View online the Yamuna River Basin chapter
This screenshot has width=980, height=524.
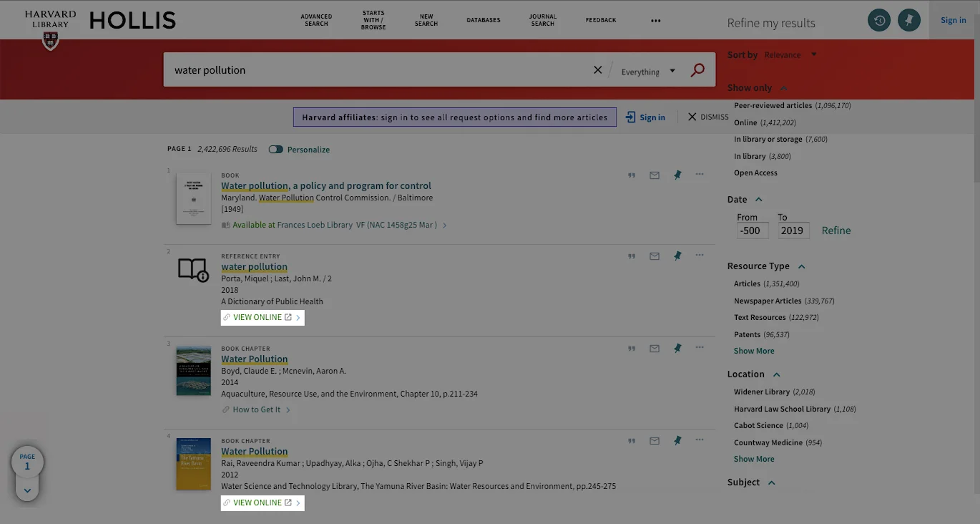tap(263, 503)
